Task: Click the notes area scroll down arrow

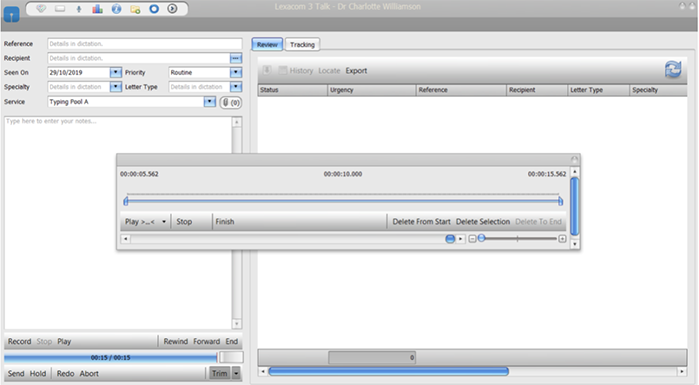Action: click(237, 324)
